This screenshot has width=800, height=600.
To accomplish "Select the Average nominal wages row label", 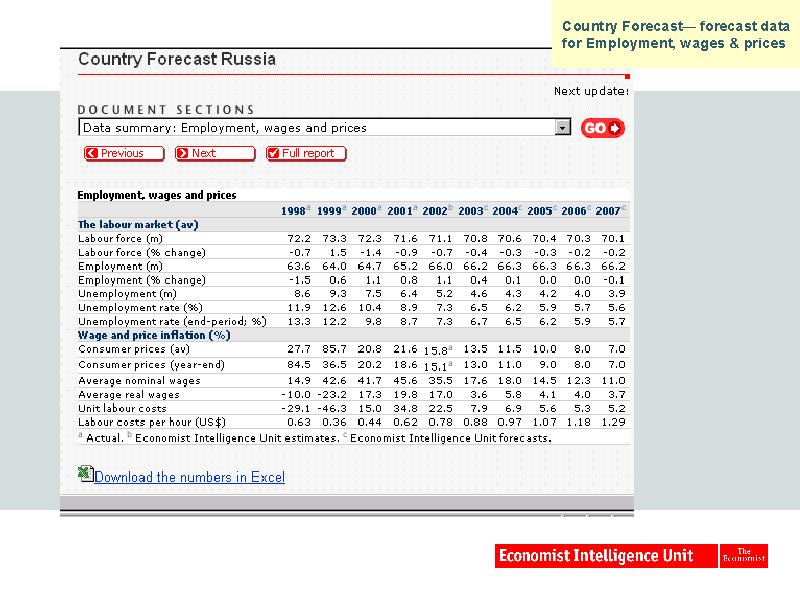I will pyautogui.click(x=139, y=381).
